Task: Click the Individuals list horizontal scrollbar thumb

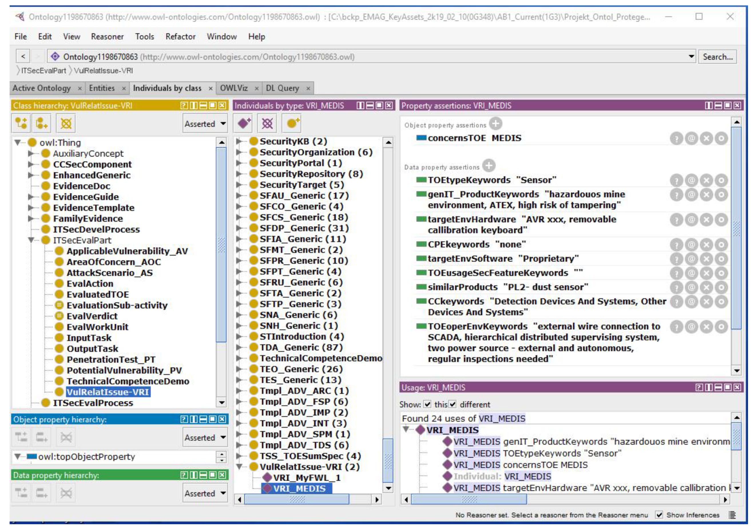Action: (x=296, y=499)
